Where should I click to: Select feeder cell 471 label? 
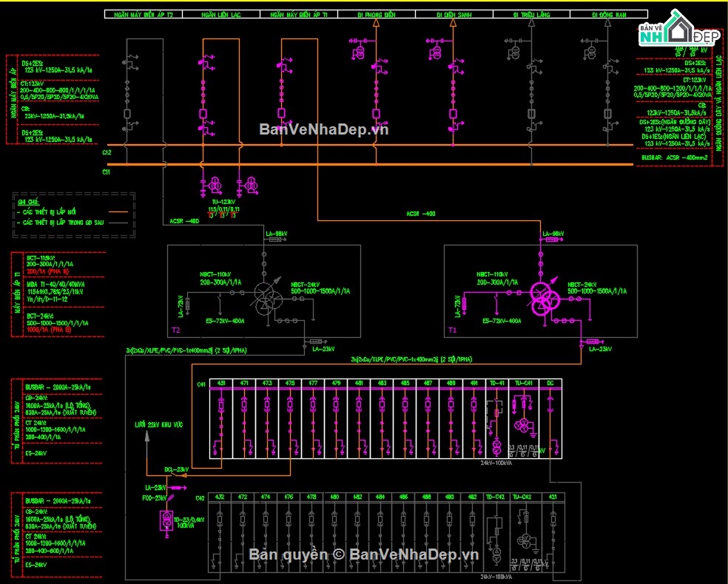click(244, 384)
